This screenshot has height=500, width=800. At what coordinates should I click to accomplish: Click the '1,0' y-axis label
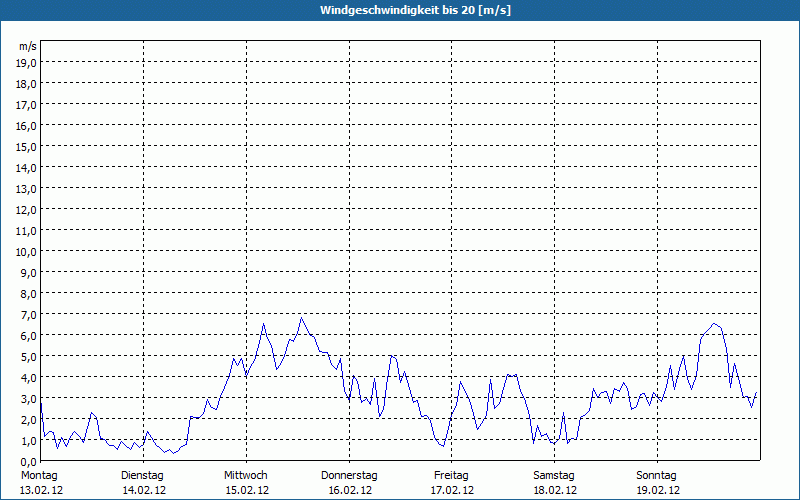click(x=29, y=441)
